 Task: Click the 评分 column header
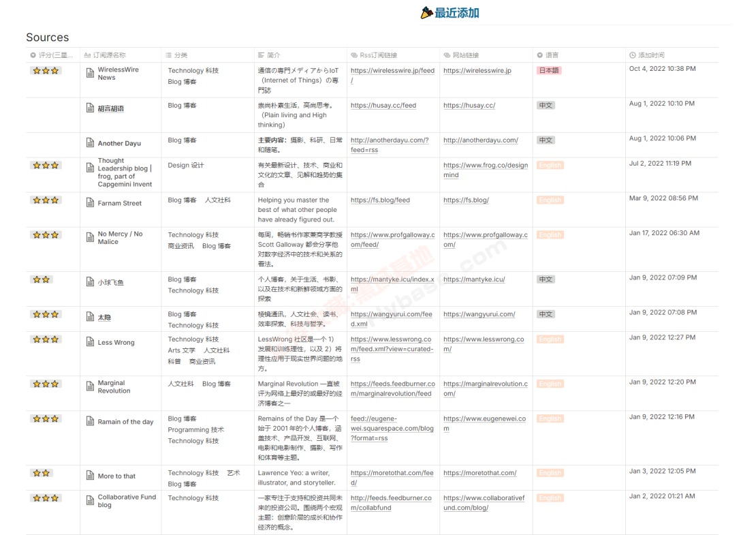(x=53, y=55)
